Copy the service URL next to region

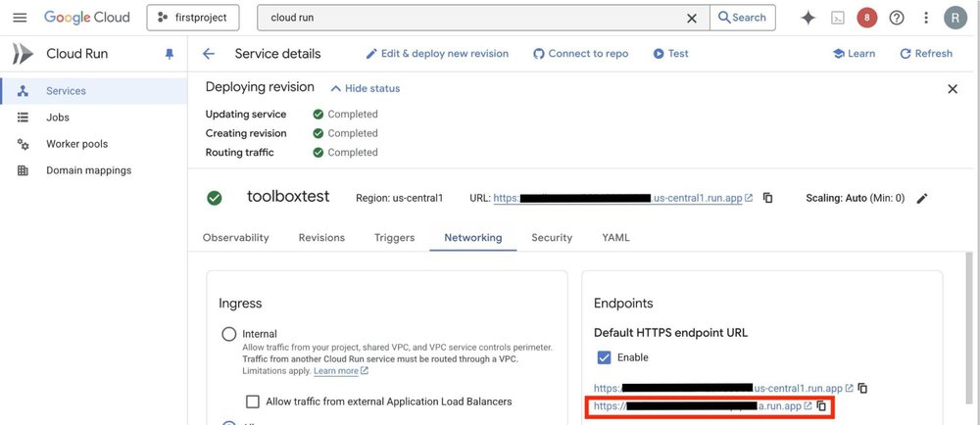767,198
